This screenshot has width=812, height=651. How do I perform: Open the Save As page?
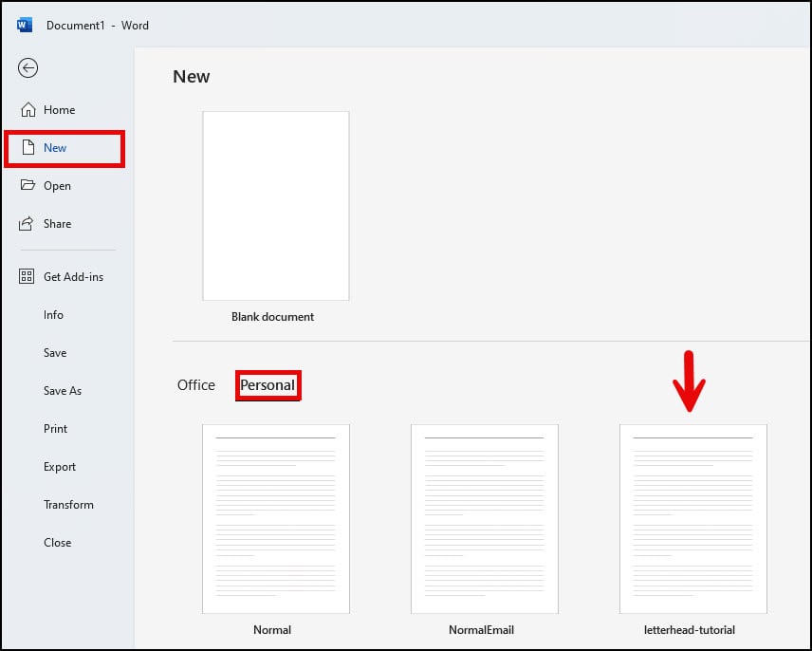point(63,391)
